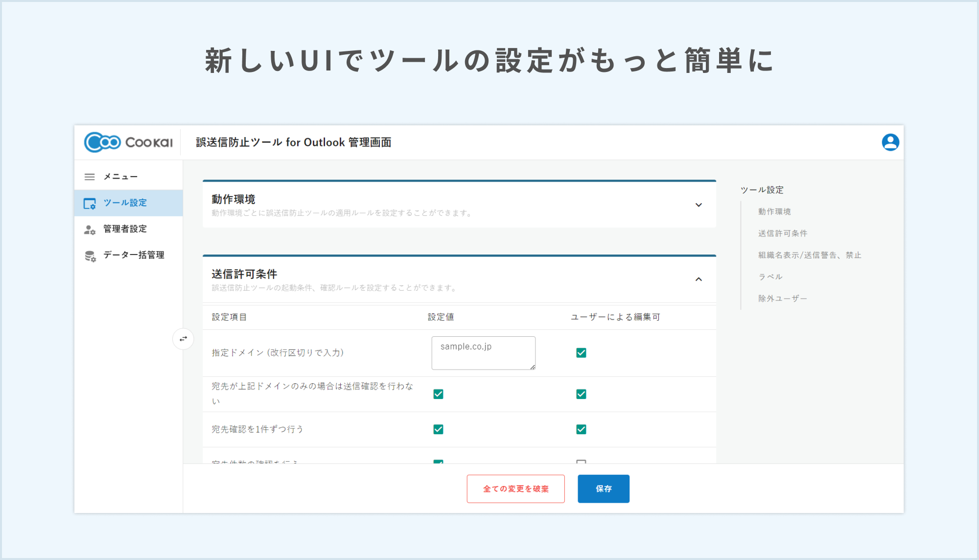Image resolution: width=979 pixels, height=560 pixels.
Task: Click the 保存 button
Action: (604, 489)
